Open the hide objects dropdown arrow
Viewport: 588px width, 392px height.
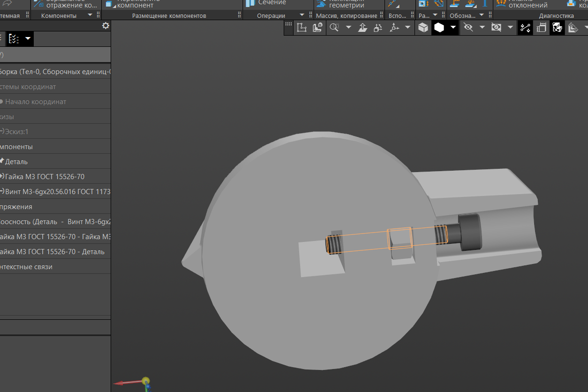(x=482, y=28)
